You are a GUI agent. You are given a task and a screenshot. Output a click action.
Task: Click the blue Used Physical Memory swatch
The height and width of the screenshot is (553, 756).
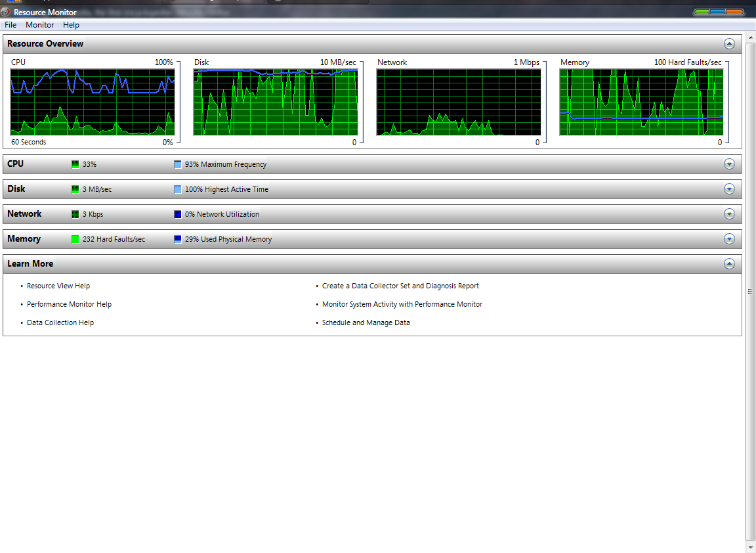[x=177, y=238]
